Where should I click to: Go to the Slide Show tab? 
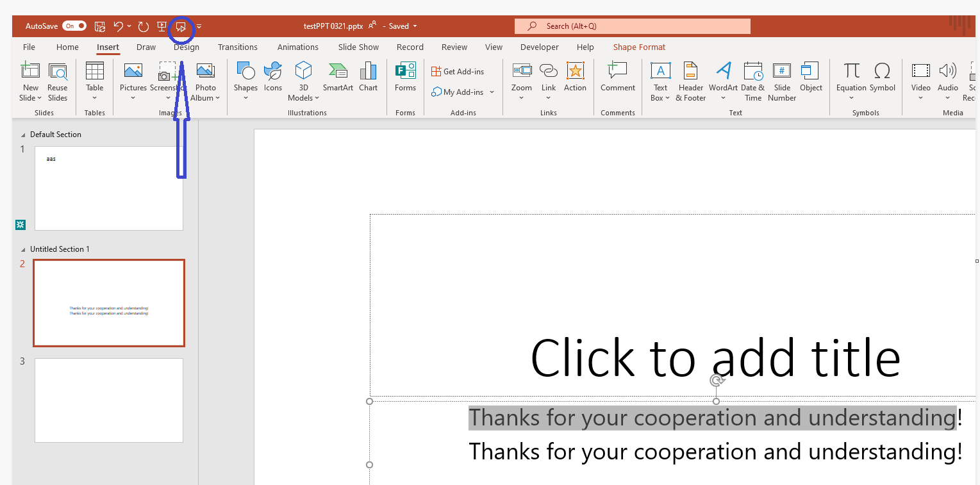359,47
